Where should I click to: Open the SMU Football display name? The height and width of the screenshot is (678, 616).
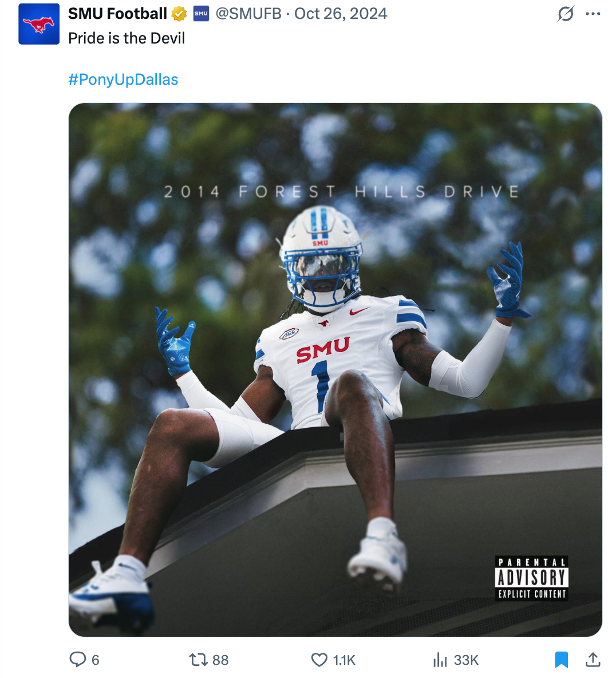click(117, 14)
